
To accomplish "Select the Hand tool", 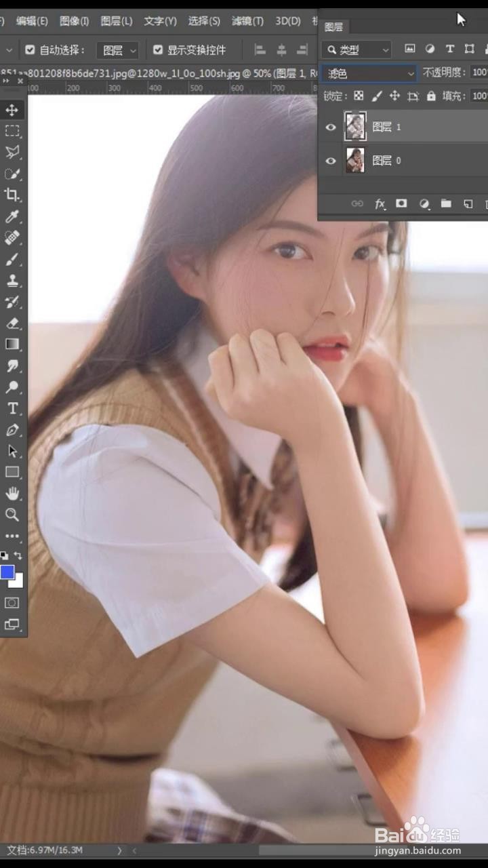I will [12, 493].
